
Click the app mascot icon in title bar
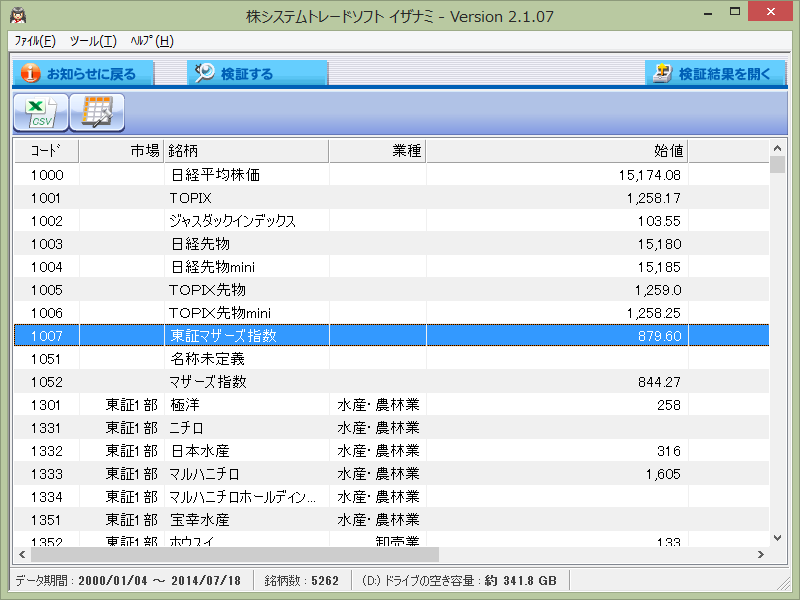pos(18,16)
